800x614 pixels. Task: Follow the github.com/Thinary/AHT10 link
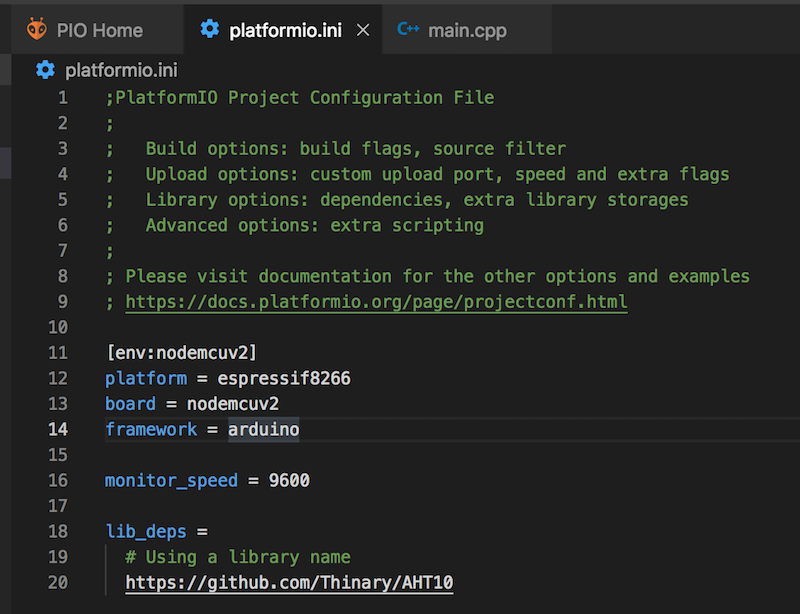coord(289,582)
